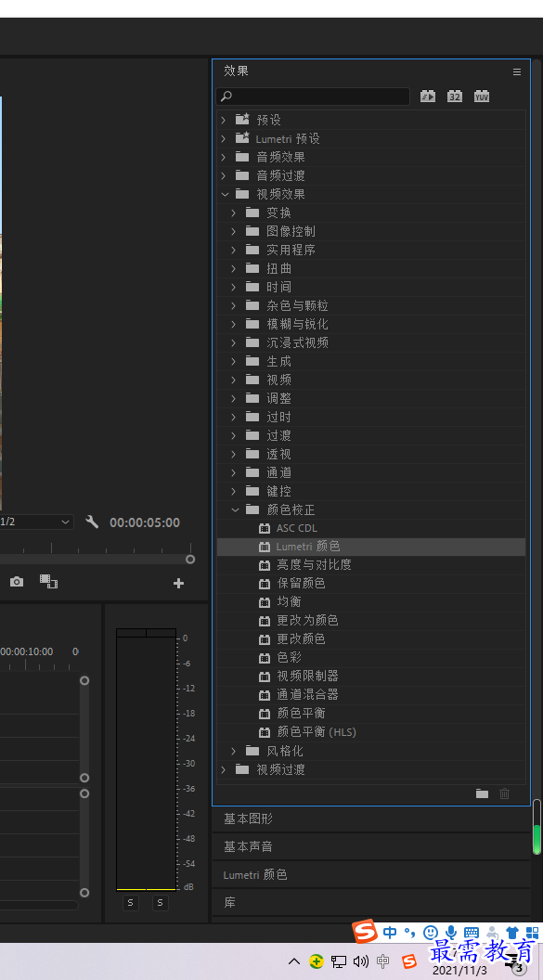Image resolution: width=543 pixels, height=980 pixels.
Task: Expand the 图像控制 subfolder
Action: 234,231
